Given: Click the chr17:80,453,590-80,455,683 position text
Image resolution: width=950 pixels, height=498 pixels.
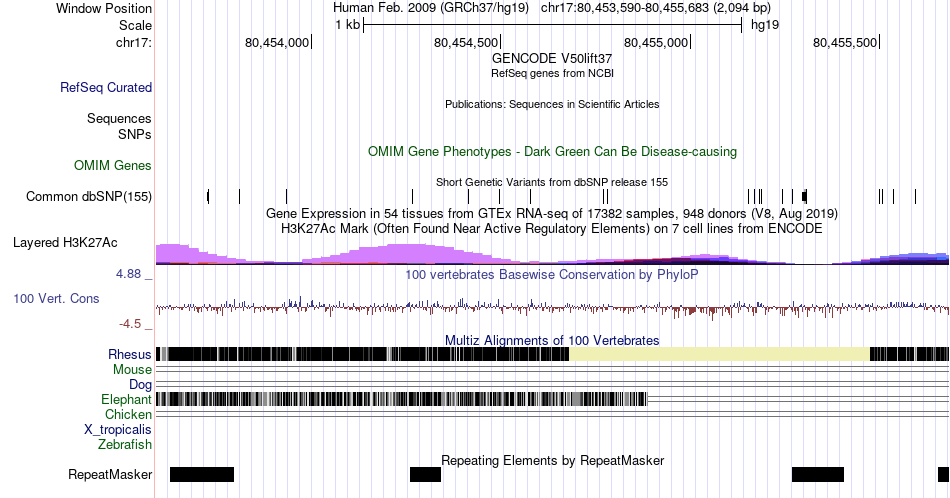Looking at the screenshot, I should [x=656, y=8].
